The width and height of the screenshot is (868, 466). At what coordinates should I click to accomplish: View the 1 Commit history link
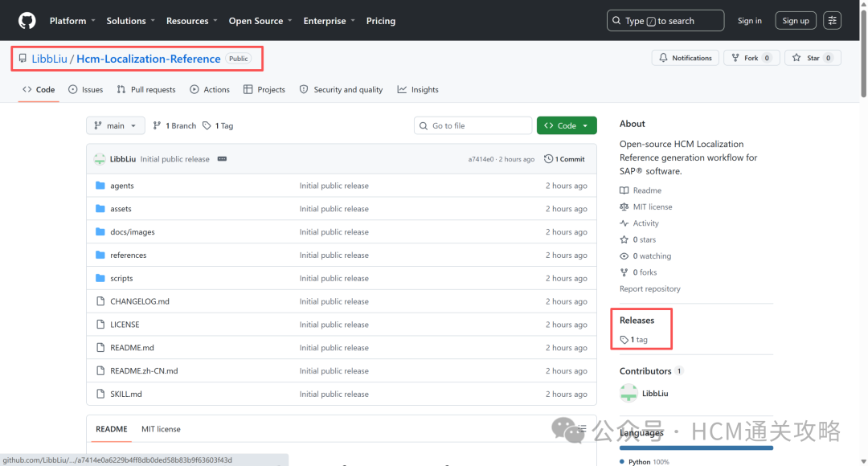click(564, 159)
